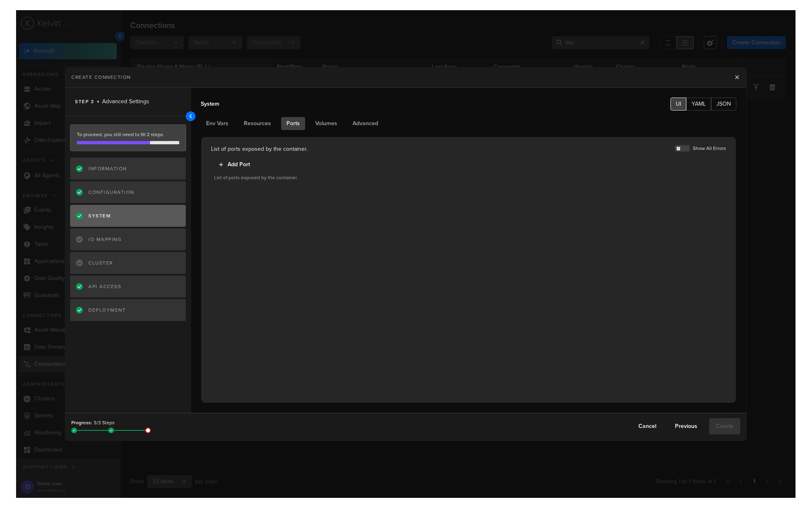Open the Clusters filter dropdown
Image resolution: width=812 pixels, height=508 pixels.
(x=156, y=43)
